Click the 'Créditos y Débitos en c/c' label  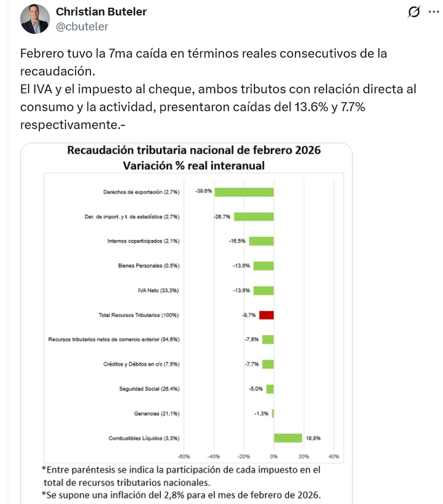(x=141, y=364)
